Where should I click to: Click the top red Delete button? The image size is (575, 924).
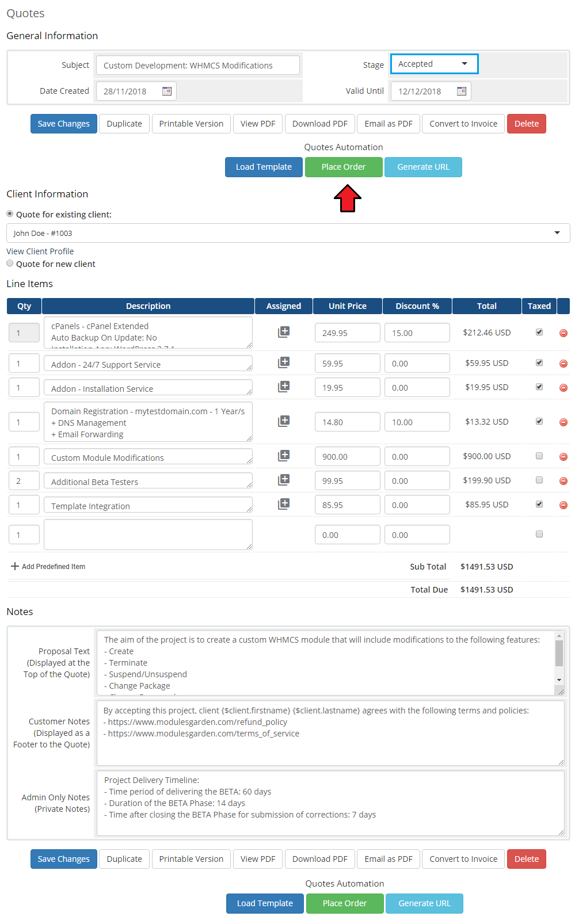(x=527, y=124)
